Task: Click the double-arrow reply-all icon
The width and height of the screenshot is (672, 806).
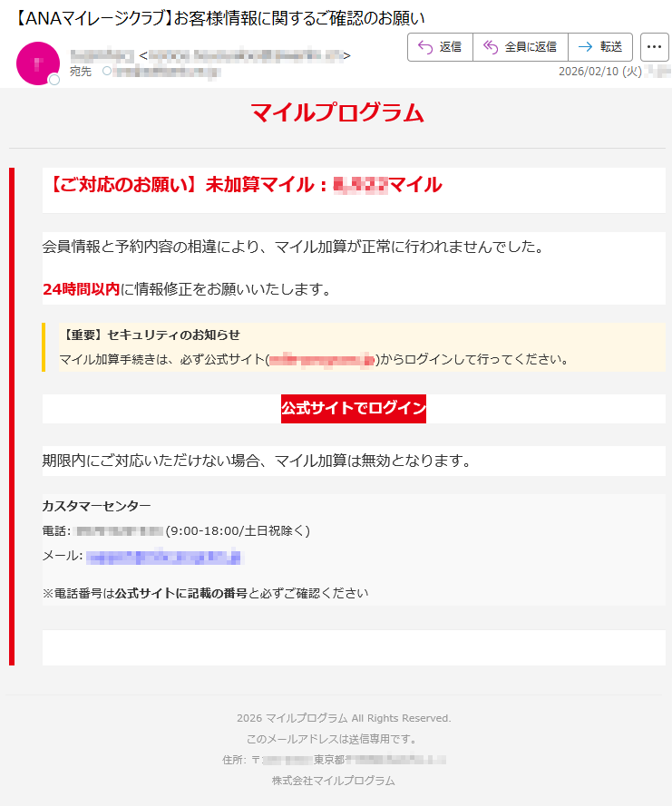Action: click(x=491, y=47)
